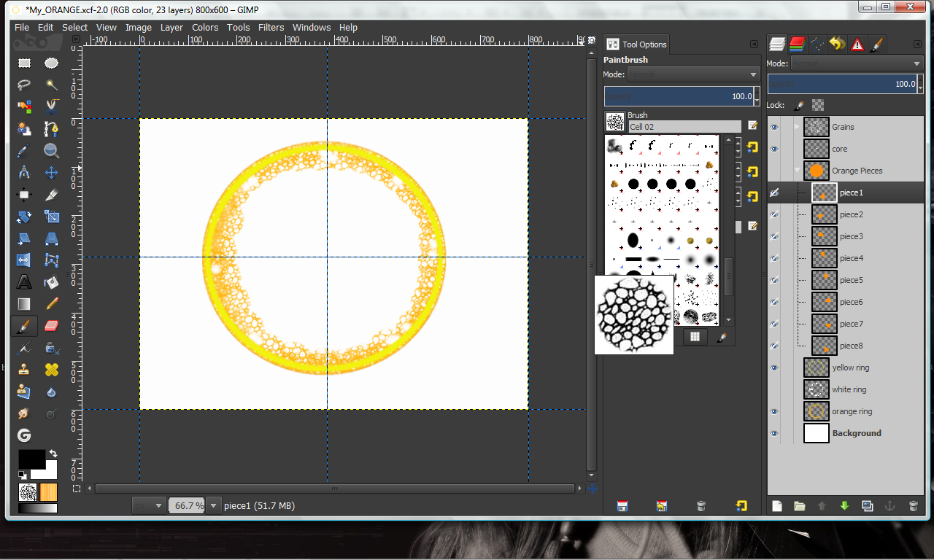Toggle visibility of piece1 layer
The image size is (934, 560).
coord(774,192)
